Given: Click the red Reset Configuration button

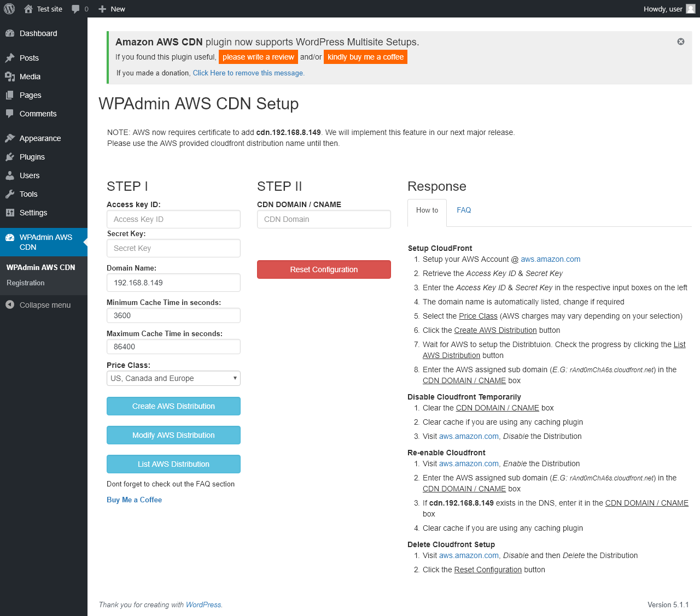Looking at the screenshot, I should (324, 269).
